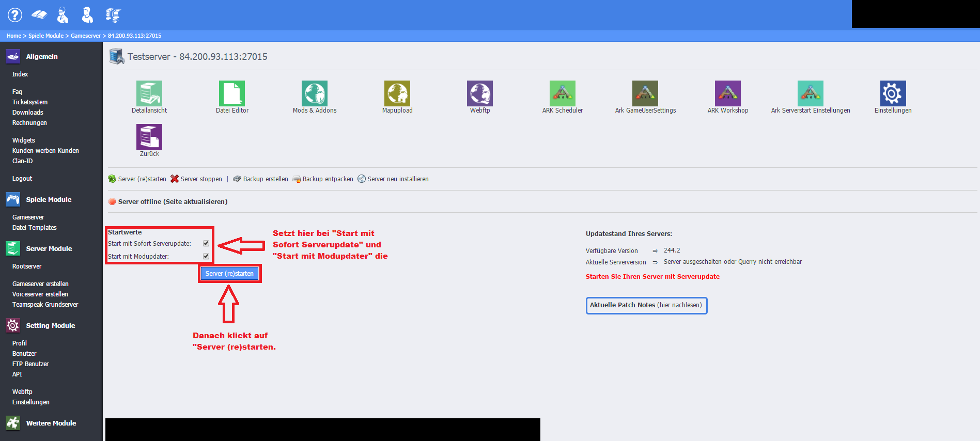Open the Einstellungen gear icon tile
Viewport: 980px width, 441px height.
(893, 93)
